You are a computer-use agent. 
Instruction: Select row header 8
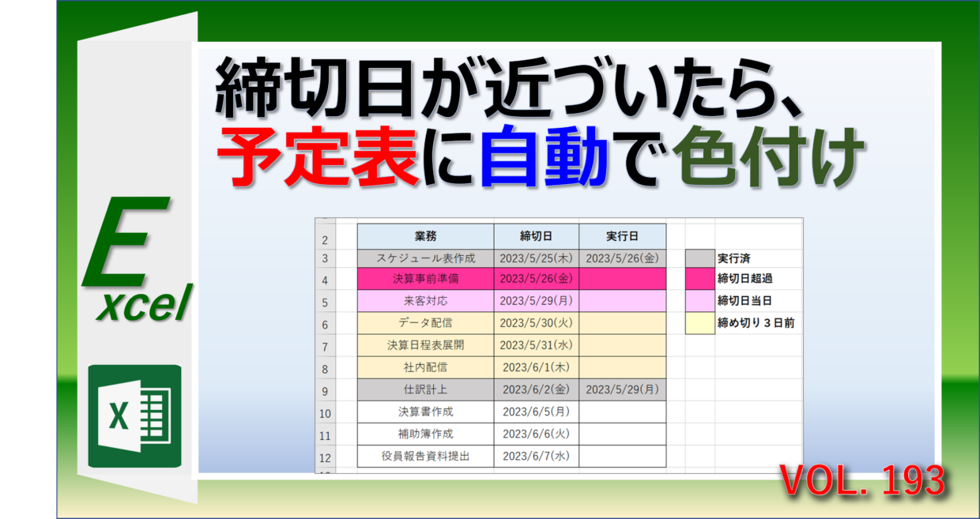click(x=325, y=368)
